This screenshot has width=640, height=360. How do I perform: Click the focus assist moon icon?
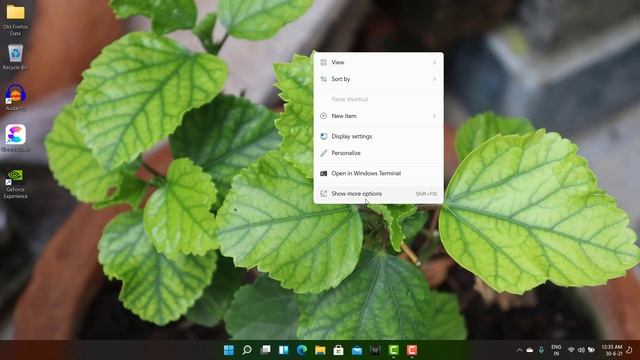(x=629, y=350)
